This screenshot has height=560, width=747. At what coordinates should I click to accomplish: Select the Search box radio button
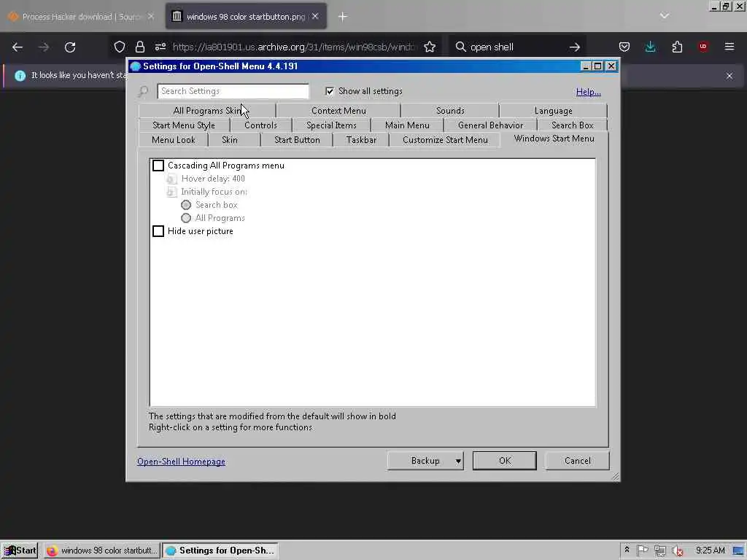point(186,205)
